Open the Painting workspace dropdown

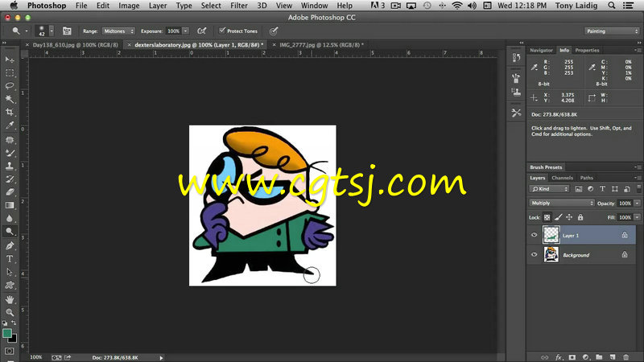click(612, 31)
